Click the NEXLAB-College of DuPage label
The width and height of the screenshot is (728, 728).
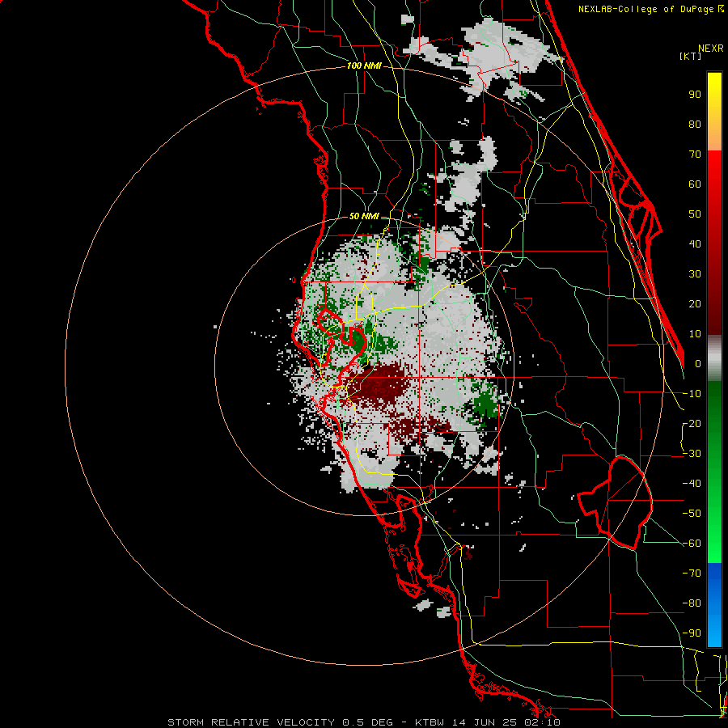click(647, 9)
